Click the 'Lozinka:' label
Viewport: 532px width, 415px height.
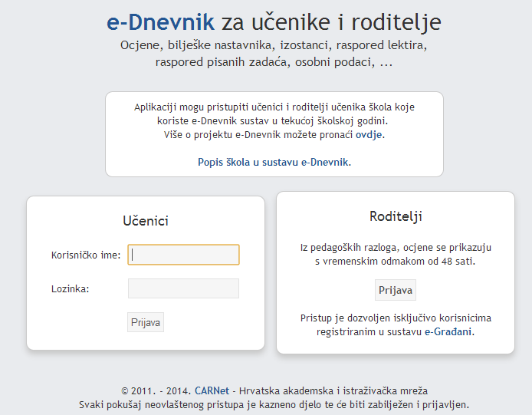coord(71,289)
